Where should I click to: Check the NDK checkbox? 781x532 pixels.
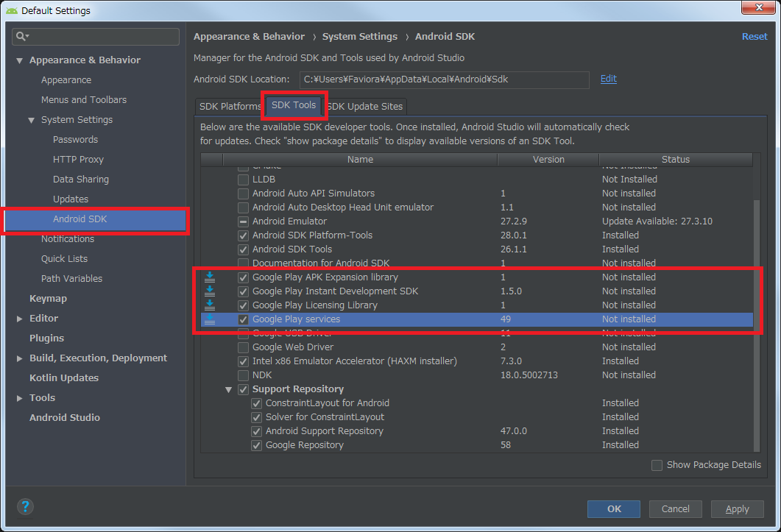coord(243,375)
